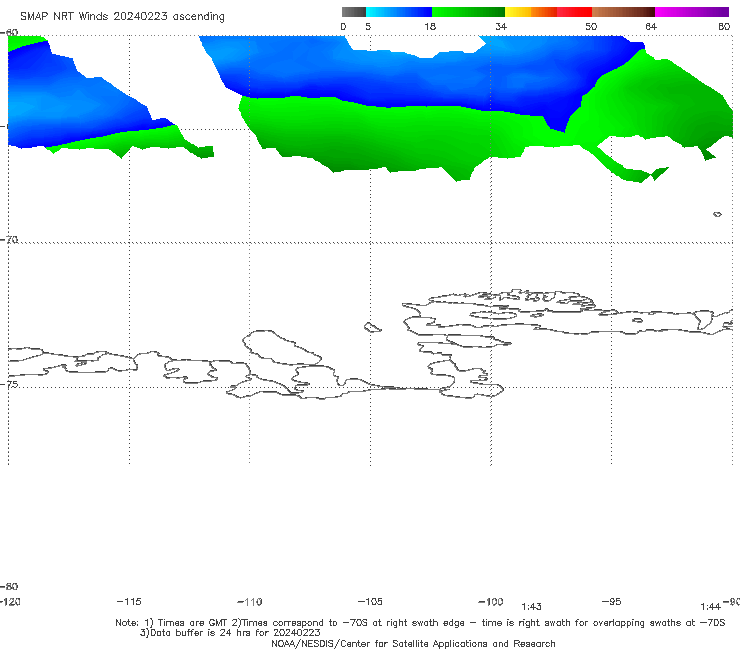This screenshot has height=650, width=740.
Task: Click the longitude label '-120'
Action: point(10,602)
